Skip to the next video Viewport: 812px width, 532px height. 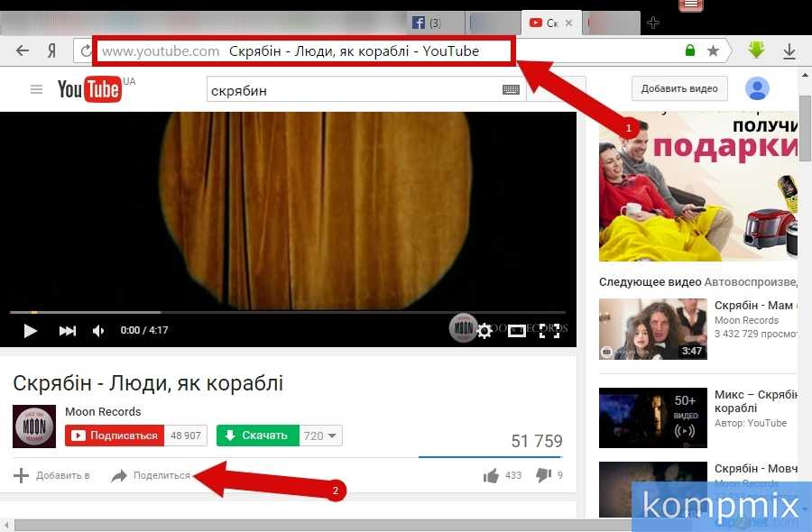(67, 330)
